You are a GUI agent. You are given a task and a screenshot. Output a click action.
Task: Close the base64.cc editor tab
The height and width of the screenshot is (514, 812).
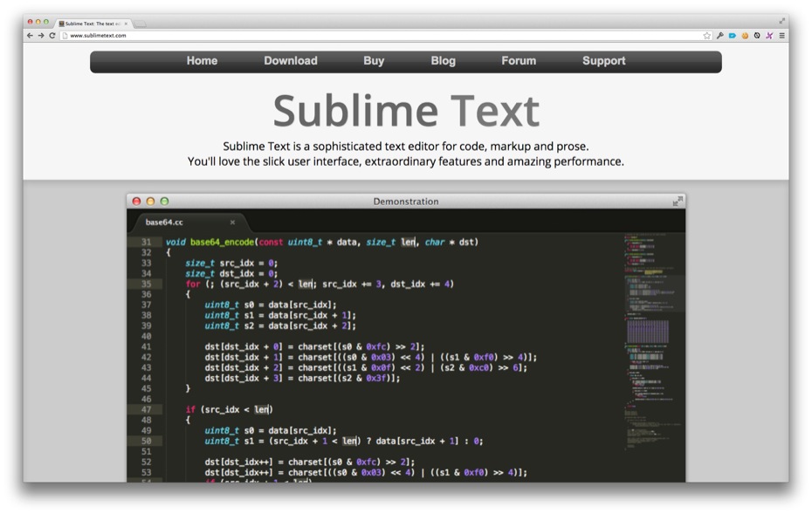[232, 222]
